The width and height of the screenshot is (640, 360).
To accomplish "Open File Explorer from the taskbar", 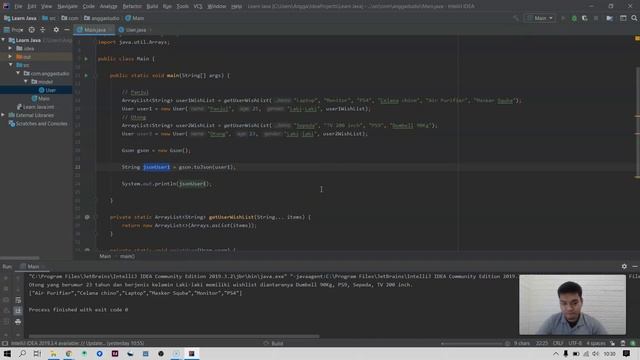I will 53,353.
